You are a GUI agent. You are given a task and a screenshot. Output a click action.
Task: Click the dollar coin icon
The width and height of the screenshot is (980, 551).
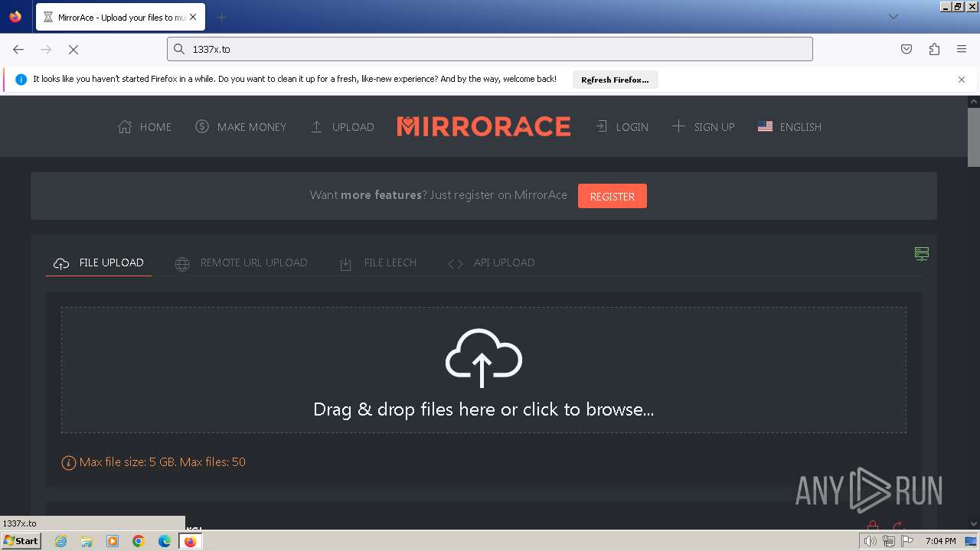click(202, 126)
